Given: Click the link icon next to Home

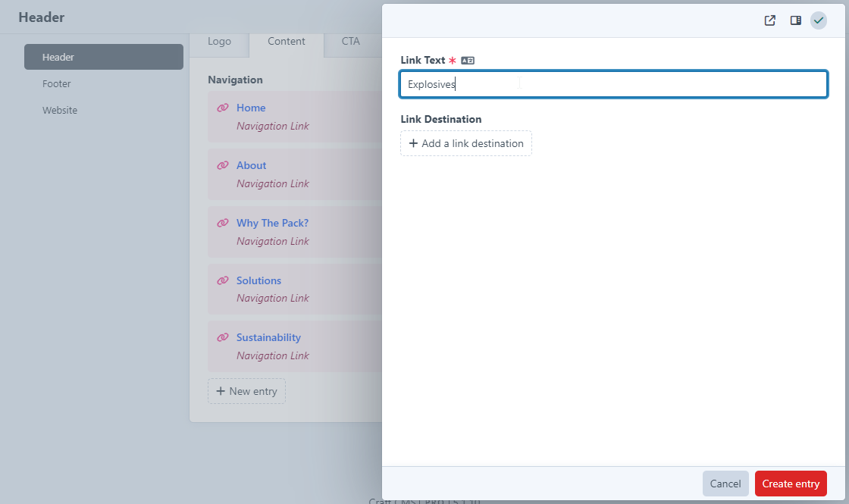Looking at the screenshot, I should [x=223, y=108].
